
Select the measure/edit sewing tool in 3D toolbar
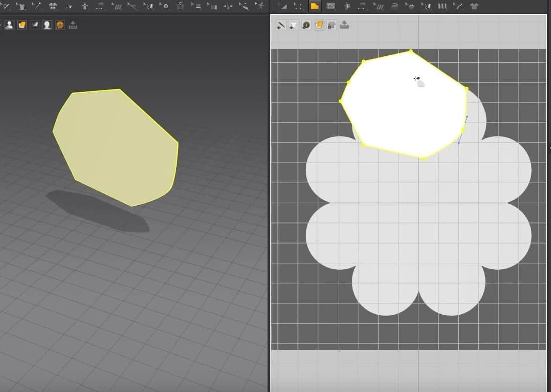(x=100, y=6)
